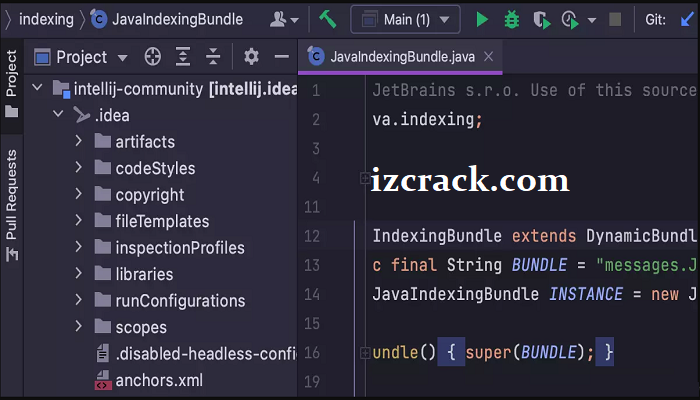Image resolution: width=700 pixels, height=400 pixels.
Task: Select the Project tool window side tab
Action: coord(12,83)
